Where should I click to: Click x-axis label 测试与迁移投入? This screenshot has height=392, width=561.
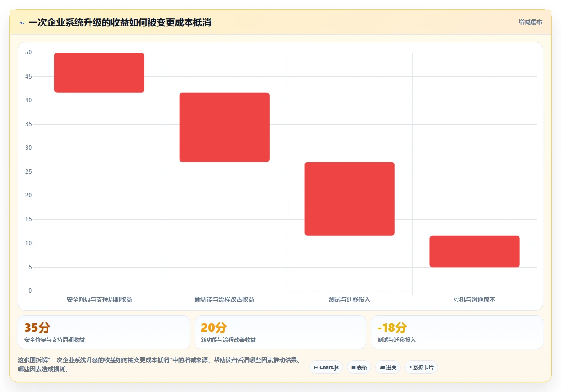point(349,300)
